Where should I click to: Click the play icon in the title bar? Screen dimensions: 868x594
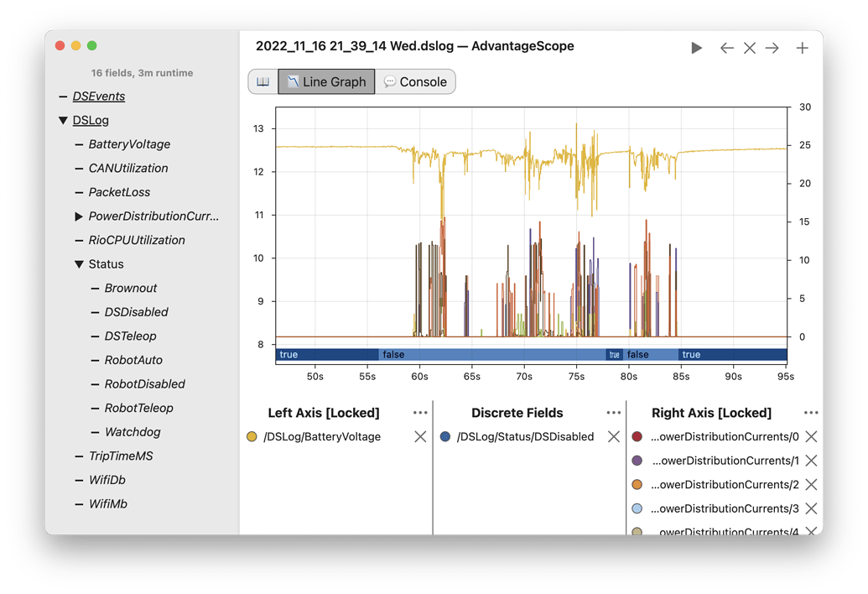pos(697,48)
